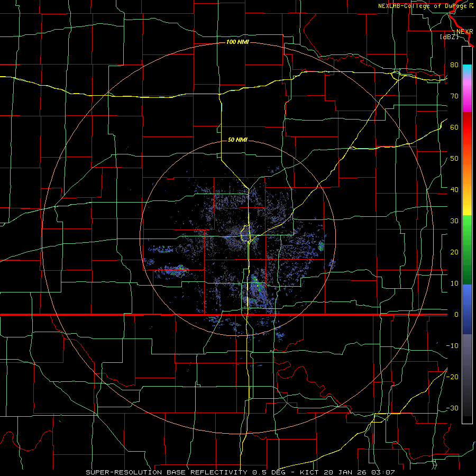
Task: Click the -10 value on the dBZ scale
Action: pos(452,346)
